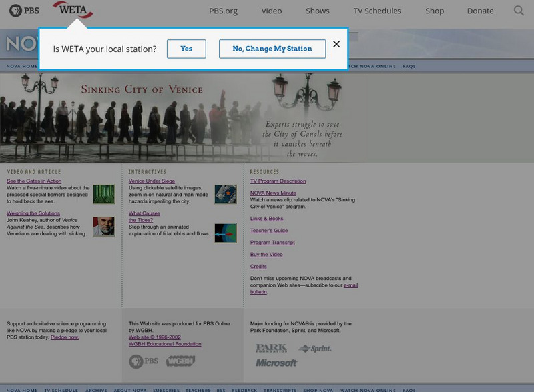Go to Shows in top navigation
Viewport: 534px width, 392px height.
pos(318,11)
